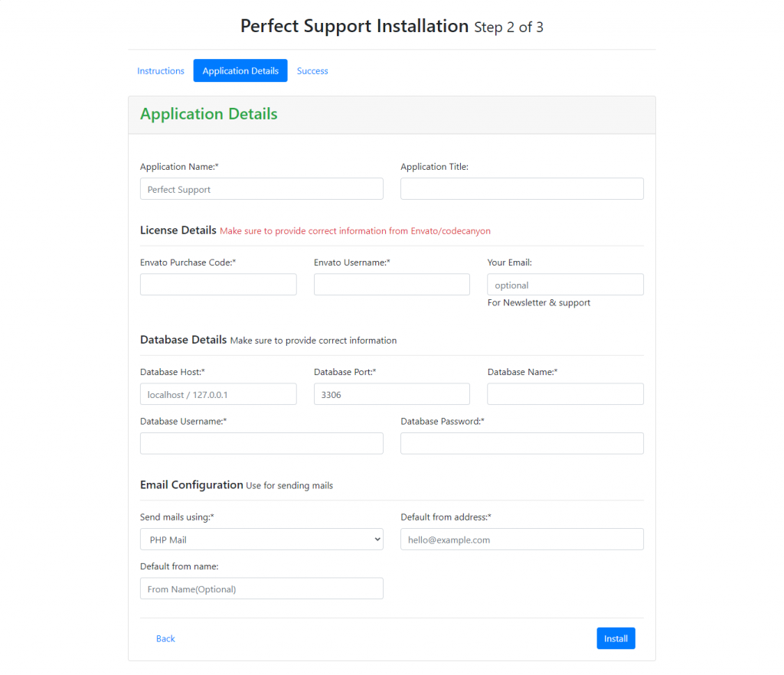Click the Envato Purchase Code field
784x675 pixels.
(218, 285)
